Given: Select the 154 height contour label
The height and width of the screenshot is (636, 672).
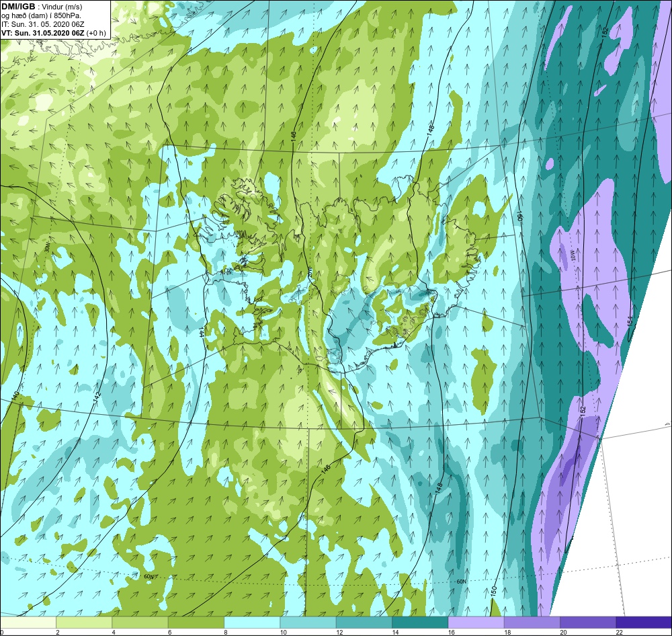Looking at the screenshot, I should [630, 321].
